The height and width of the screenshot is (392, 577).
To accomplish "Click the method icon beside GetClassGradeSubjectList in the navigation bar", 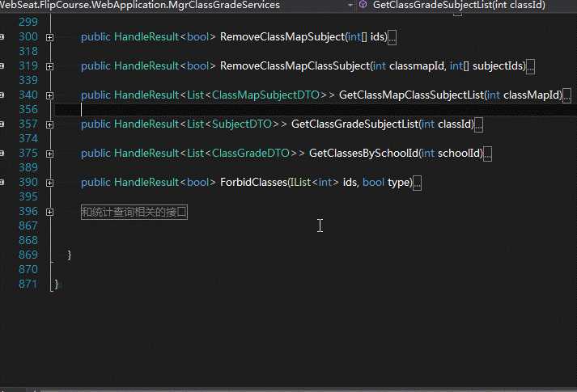I will click(x=363, y=5).
